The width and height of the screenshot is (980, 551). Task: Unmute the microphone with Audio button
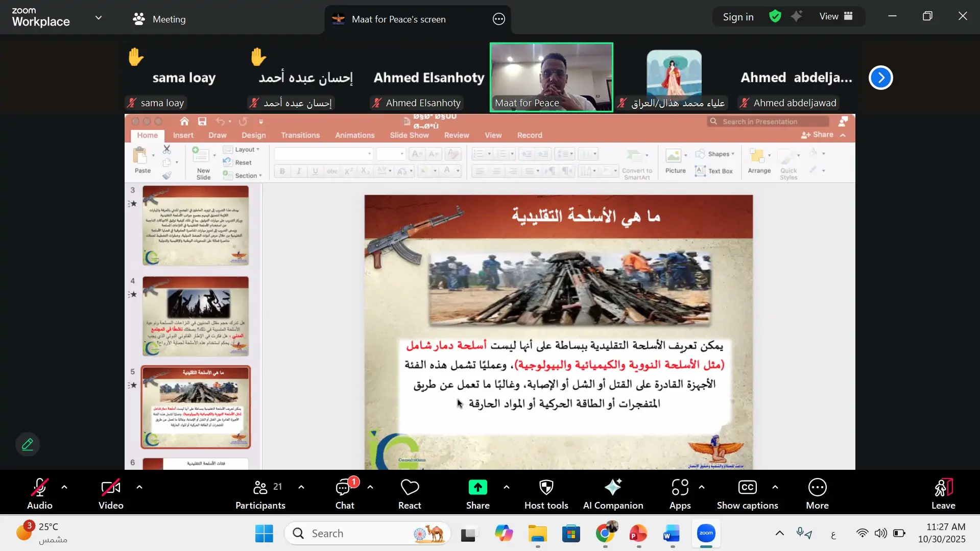point(39,493)
